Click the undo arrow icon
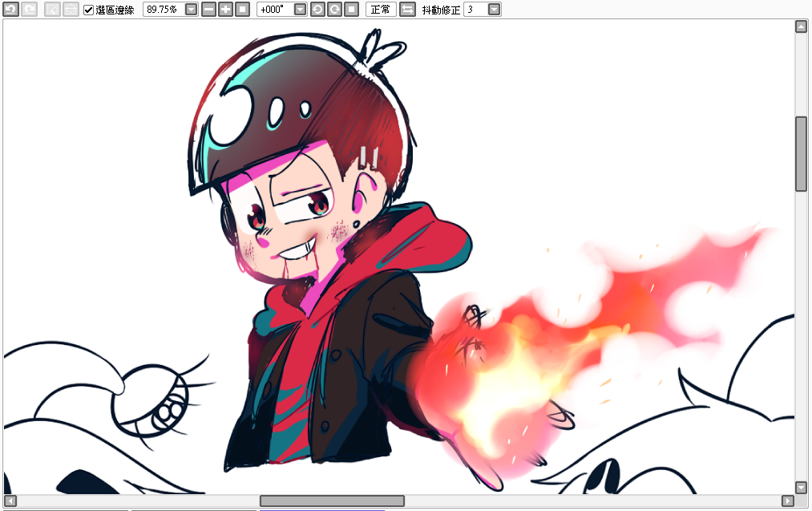The width and height of the screenshot is (812, 511). coord(11,10)
